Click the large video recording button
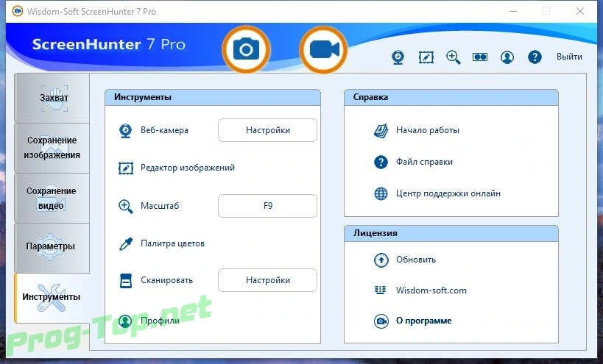 tap(323, 49)
